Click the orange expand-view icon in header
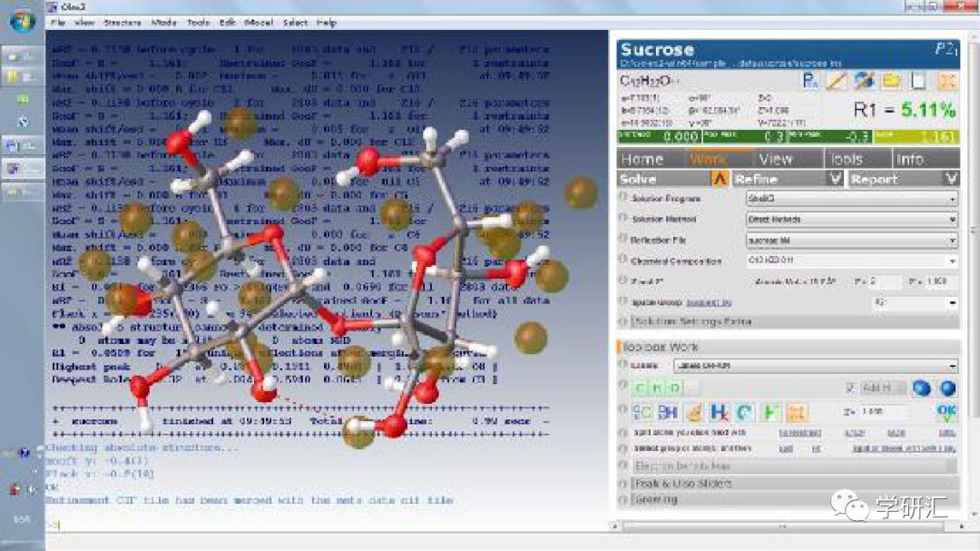Viewport: 980px width, 551px height. click(x=947, y=81)
